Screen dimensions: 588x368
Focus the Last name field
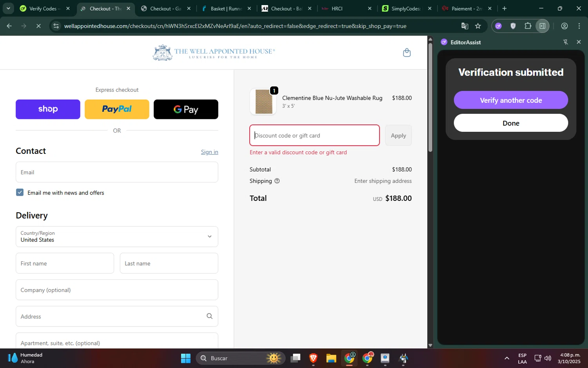click(169, 263)
